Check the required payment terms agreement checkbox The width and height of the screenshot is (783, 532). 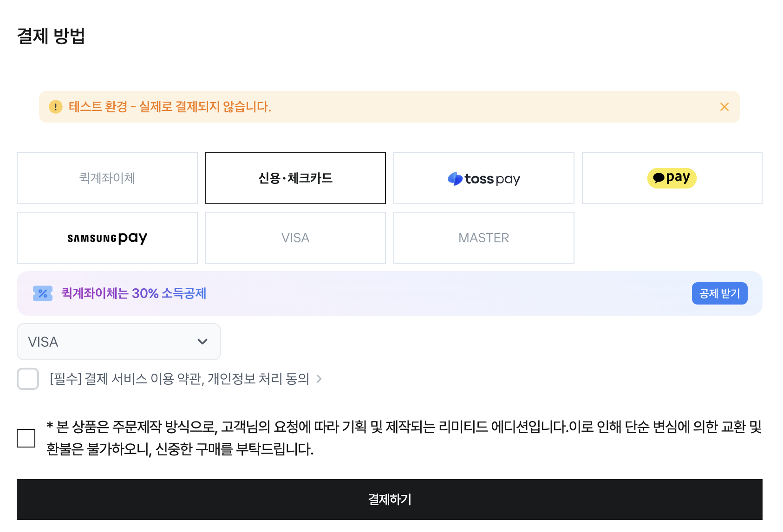(x=28, y=379)
